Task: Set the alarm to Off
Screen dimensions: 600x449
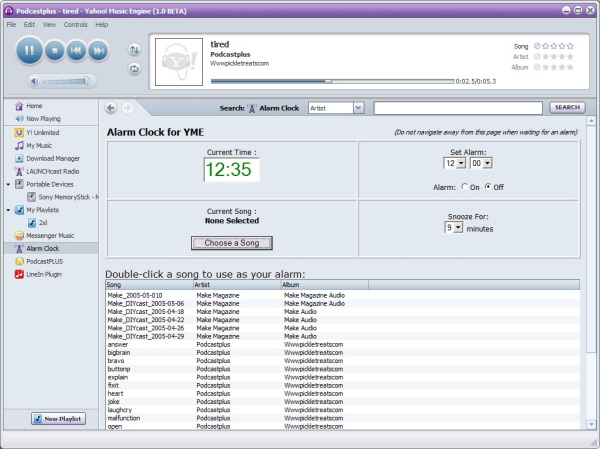Action: [488, 187]
